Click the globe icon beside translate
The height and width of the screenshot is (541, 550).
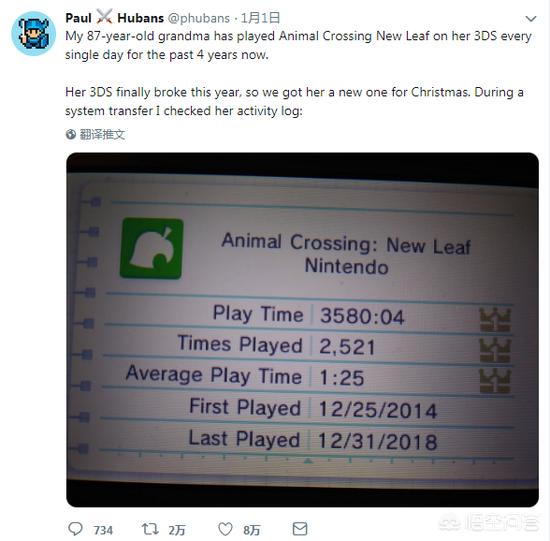(71, 134)
